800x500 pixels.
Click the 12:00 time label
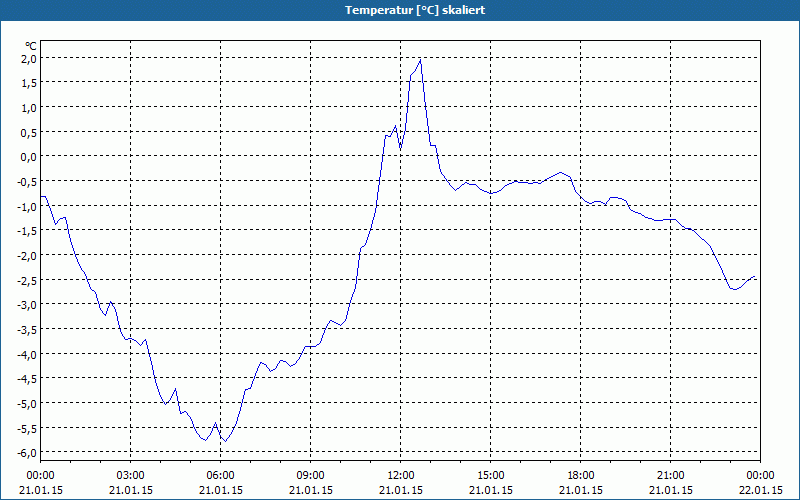coord(401,476)
